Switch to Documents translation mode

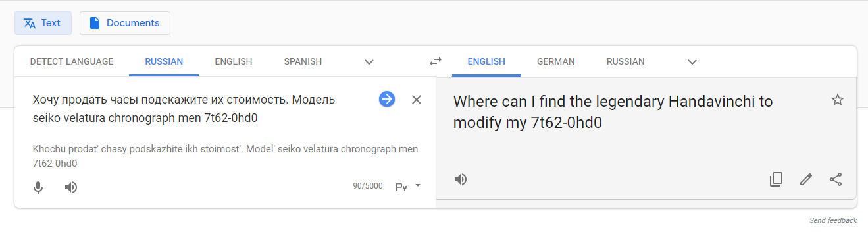[125, 23]
